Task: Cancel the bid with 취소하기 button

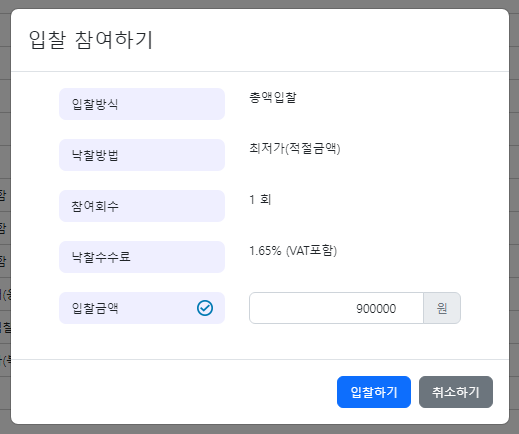Action: pyautogui.click(x=456, y=392)
